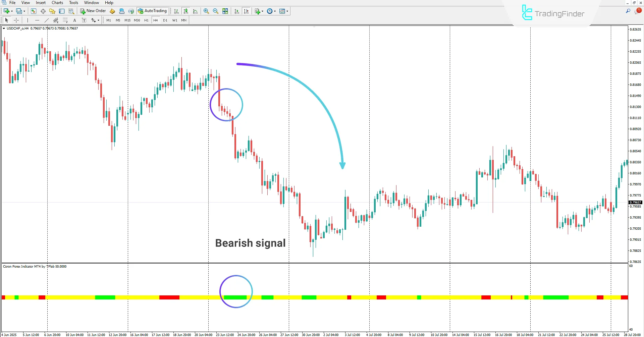Select the horizontal line tool
644x337 pixels.
[x=37, y=20]
